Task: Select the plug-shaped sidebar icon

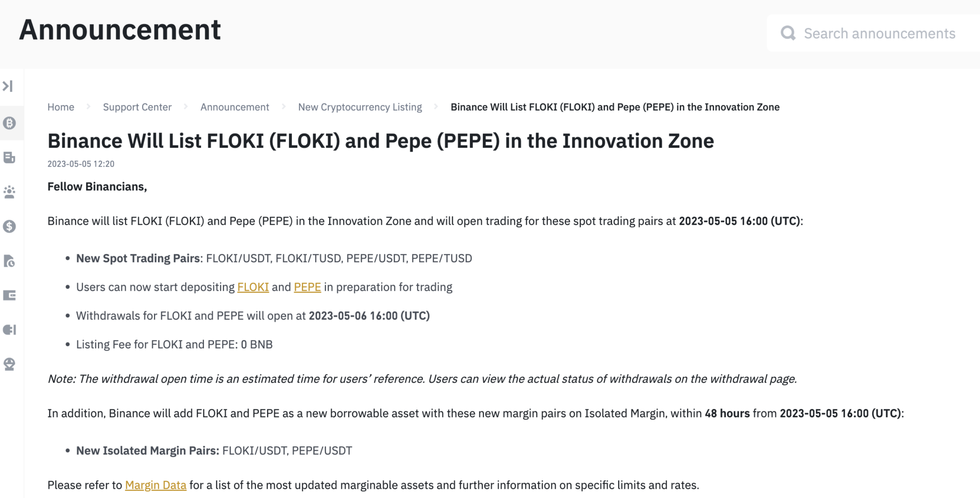Action: tap(9, 330)
